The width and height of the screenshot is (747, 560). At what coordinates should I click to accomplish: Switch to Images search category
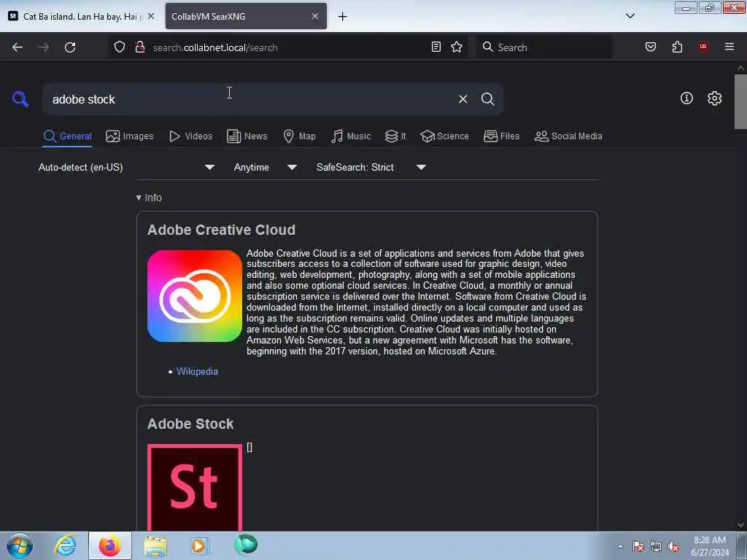(130, 136)
